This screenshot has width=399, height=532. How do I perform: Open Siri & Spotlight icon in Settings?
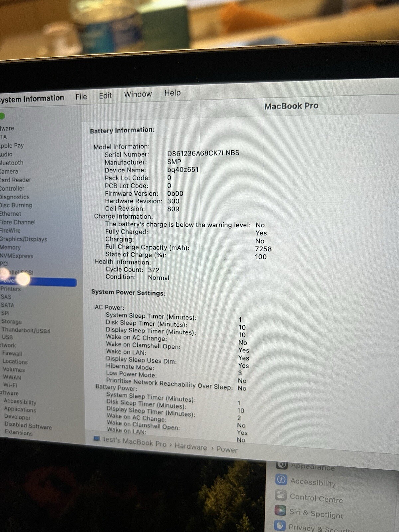(280, 510)
